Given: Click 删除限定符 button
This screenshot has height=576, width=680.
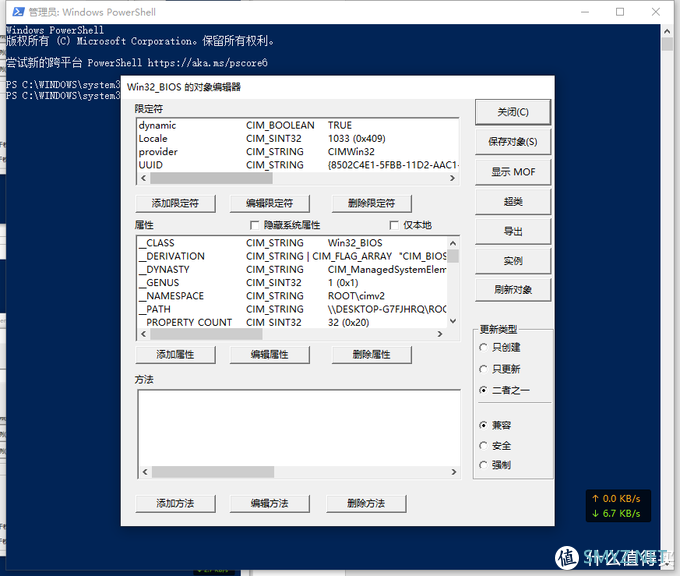Looking at the screenshot, I should coord(372,203).
